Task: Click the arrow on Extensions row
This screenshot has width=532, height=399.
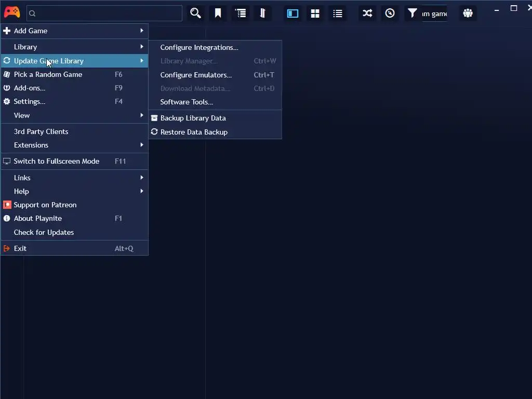Action: pyautogui.click(x=142, y=145)
